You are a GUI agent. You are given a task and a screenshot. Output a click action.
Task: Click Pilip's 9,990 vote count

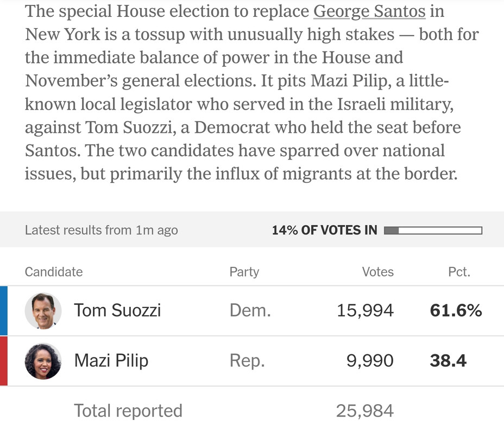[370, 361]
